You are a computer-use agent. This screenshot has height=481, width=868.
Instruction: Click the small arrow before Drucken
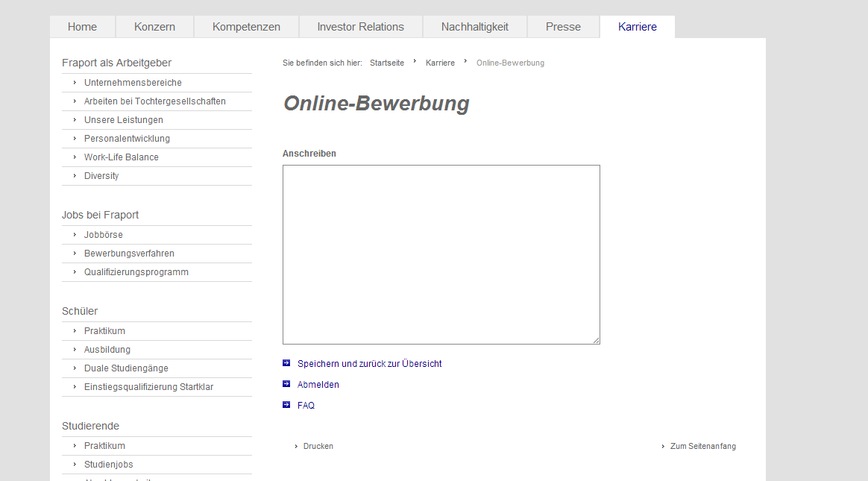(297, 446)
